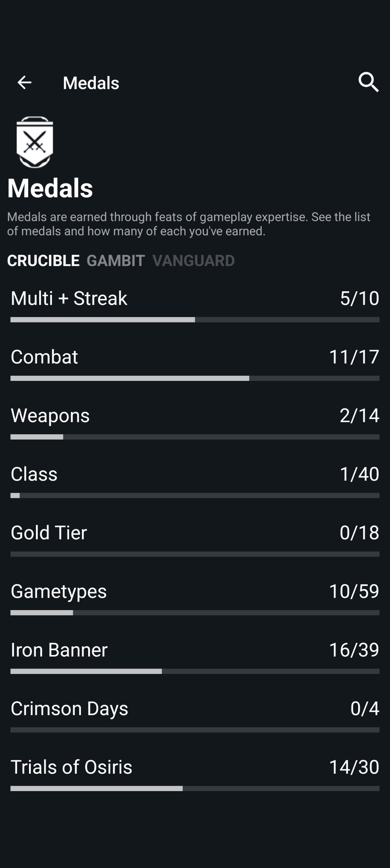This screenshot has width=390, height=868.
Task: Switch to the Crucible tab
Action: [43, 260]
